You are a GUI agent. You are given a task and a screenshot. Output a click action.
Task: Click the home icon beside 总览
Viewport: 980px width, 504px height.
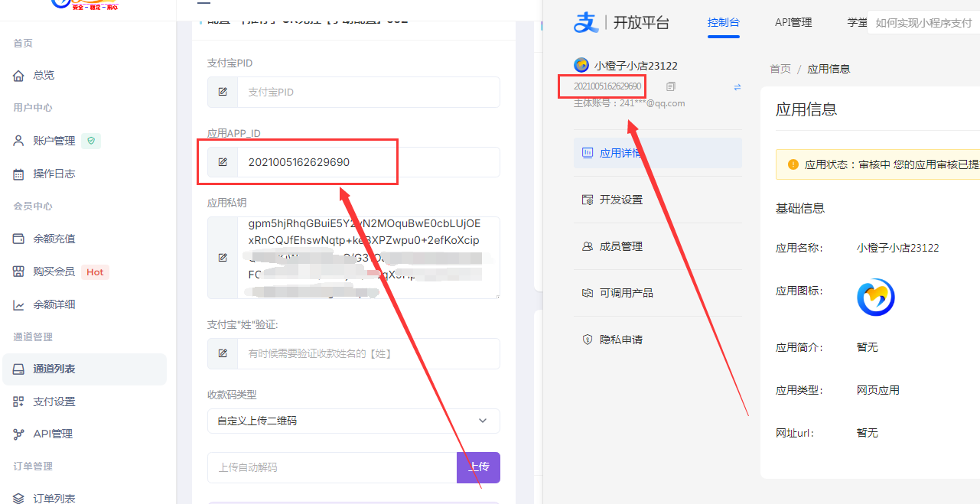point(19,76)
